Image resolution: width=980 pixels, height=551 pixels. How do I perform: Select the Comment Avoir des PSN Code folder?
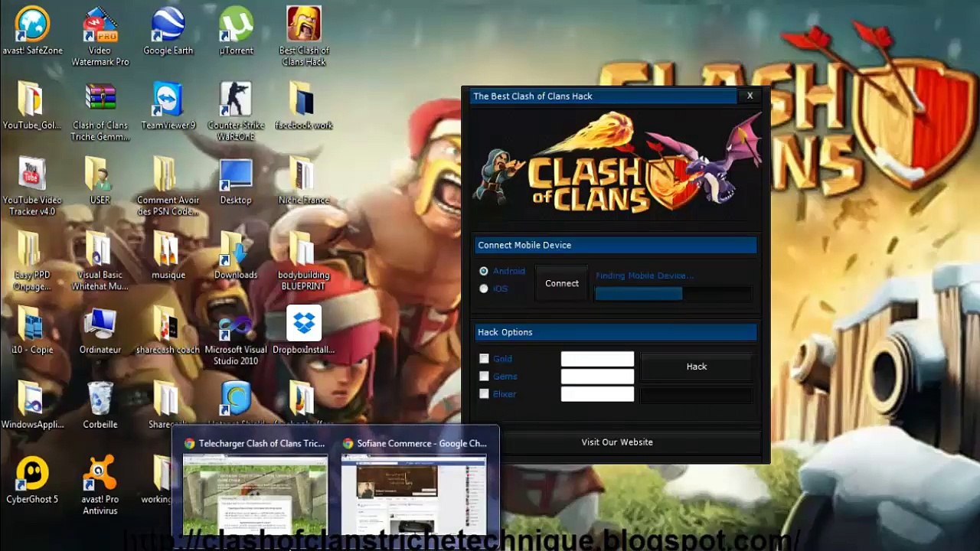pos(168,187)
